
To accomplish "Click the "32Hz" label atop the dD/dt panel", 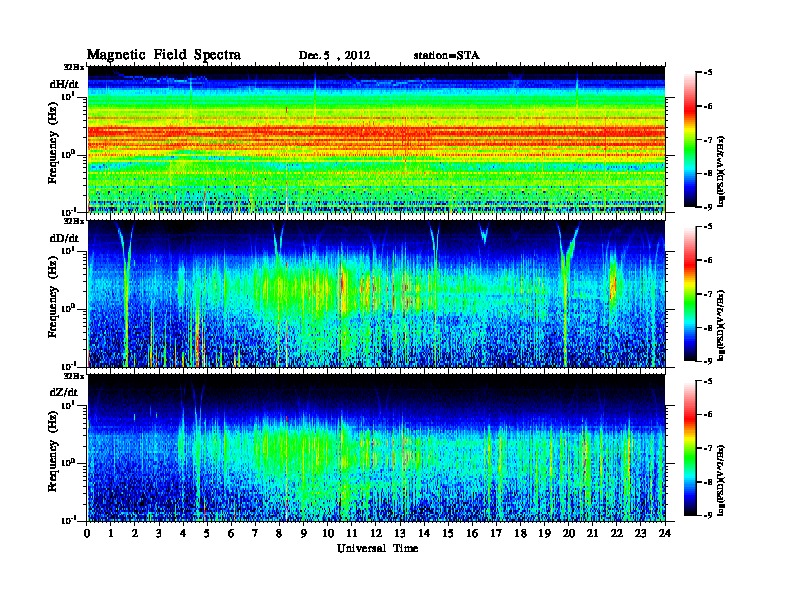I will [74, 221].
